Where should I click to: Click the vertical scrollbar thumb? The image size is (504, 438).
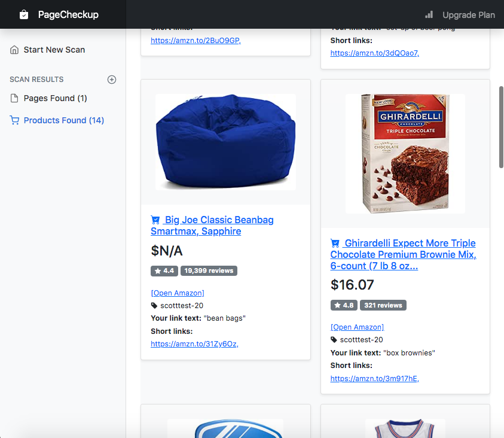[501, 127]
